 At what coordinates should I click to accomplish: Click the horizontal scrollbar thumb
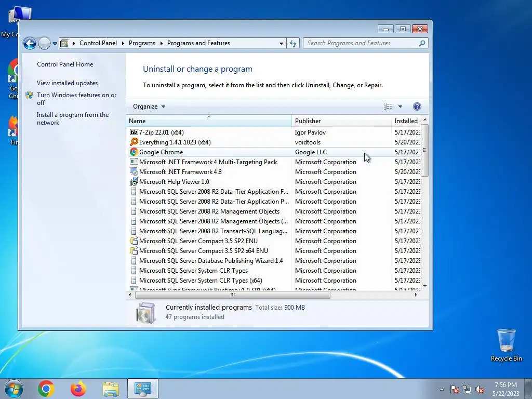point(232,295)
